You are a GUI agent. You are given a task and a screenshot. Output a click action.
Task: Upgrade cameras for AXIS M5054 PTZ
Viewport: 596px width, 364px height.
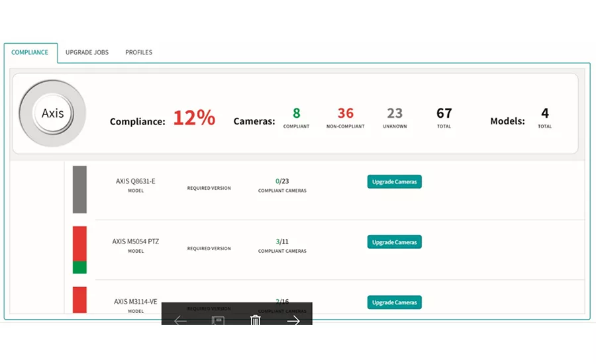click(x=394, y=242)
